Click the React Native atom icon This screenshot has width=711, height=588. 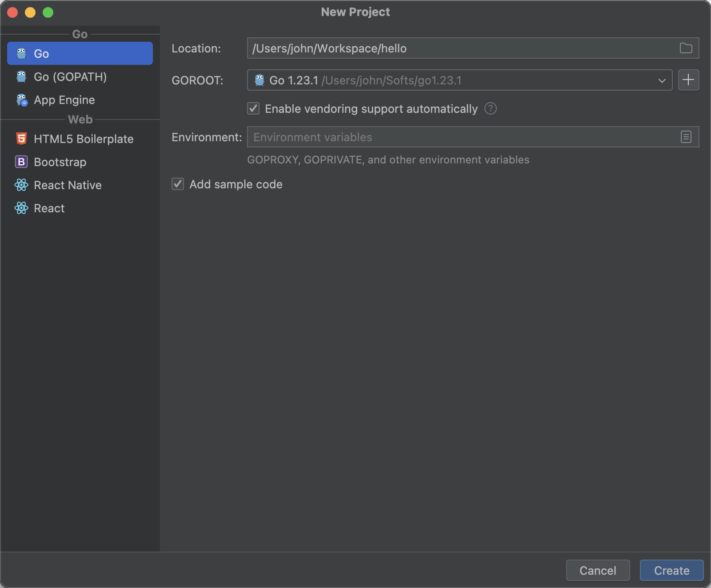[x=21, y=185]
